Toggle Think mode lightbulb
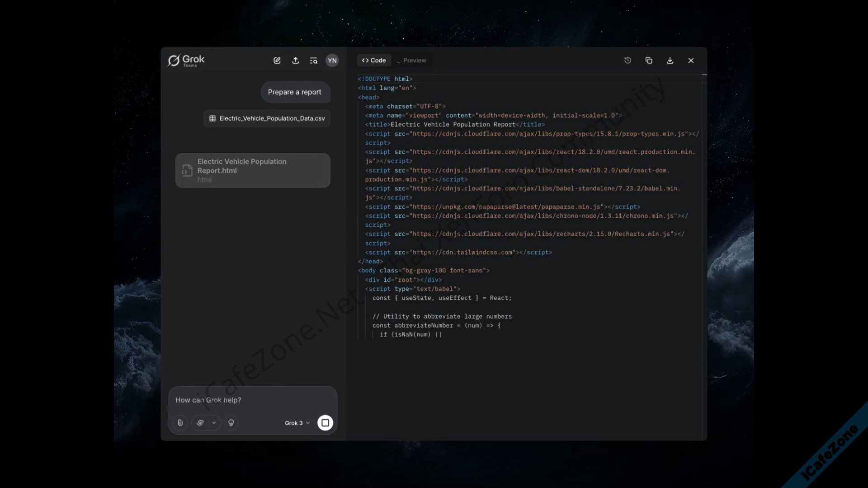 tap(231, 423)
